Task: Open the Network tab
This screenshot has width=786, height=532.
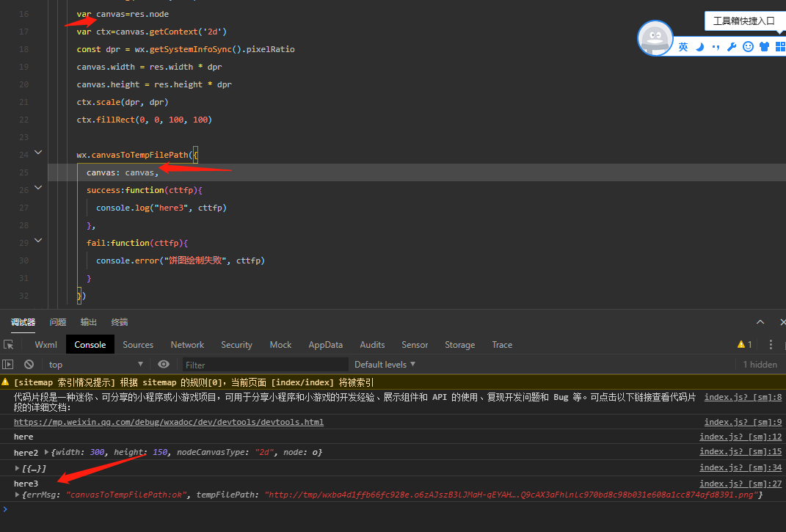Action: [187, 344]
